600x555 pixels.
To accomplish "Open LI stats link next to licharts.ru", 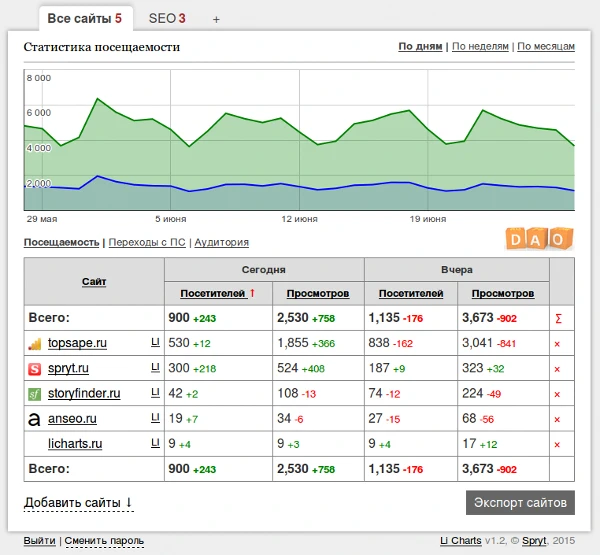I will pyautogui.click(x=155, y=443).
